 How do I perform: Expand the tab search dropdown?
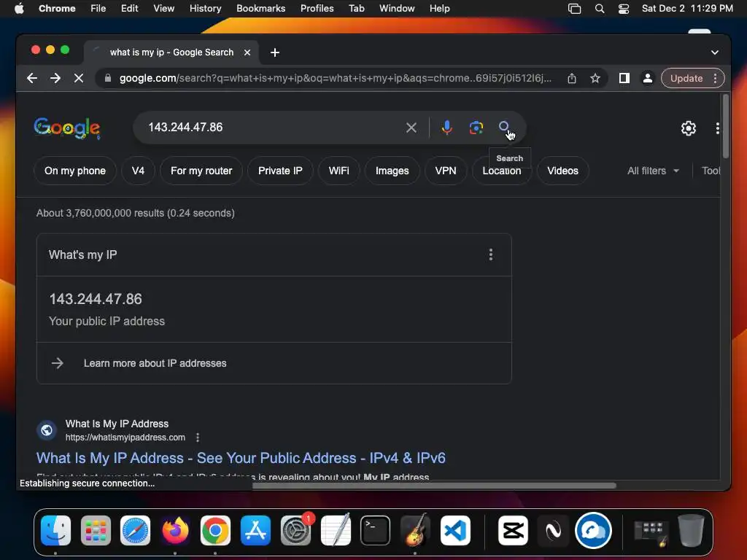tap(715, 52)
